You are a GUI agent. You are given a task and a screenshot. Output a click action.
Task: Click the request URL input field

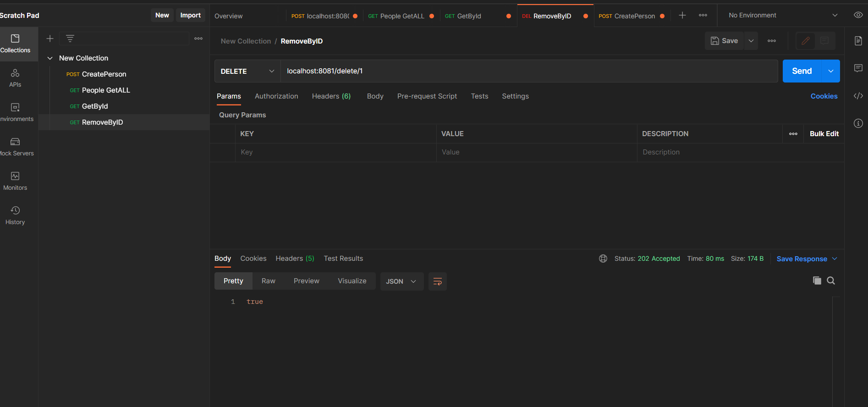(529, 71)
